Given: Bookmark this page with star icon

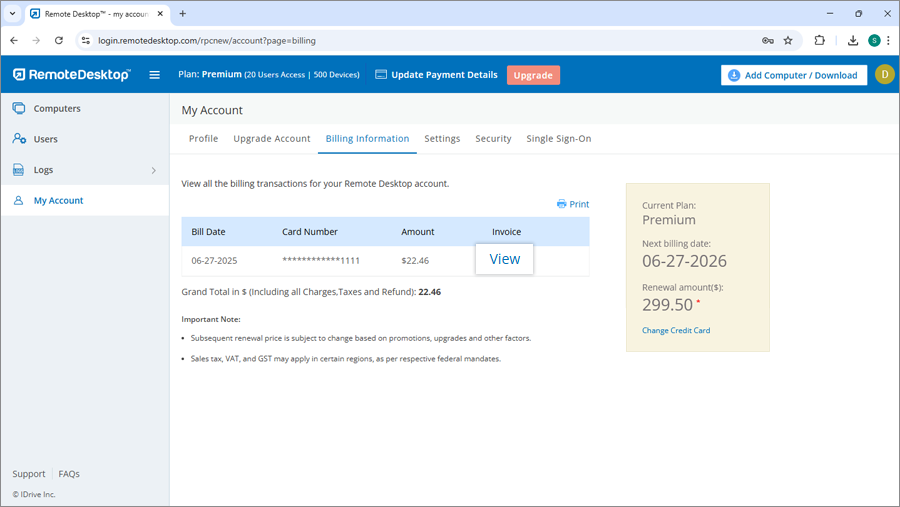Looking at the screenshot, I should 788,41.
